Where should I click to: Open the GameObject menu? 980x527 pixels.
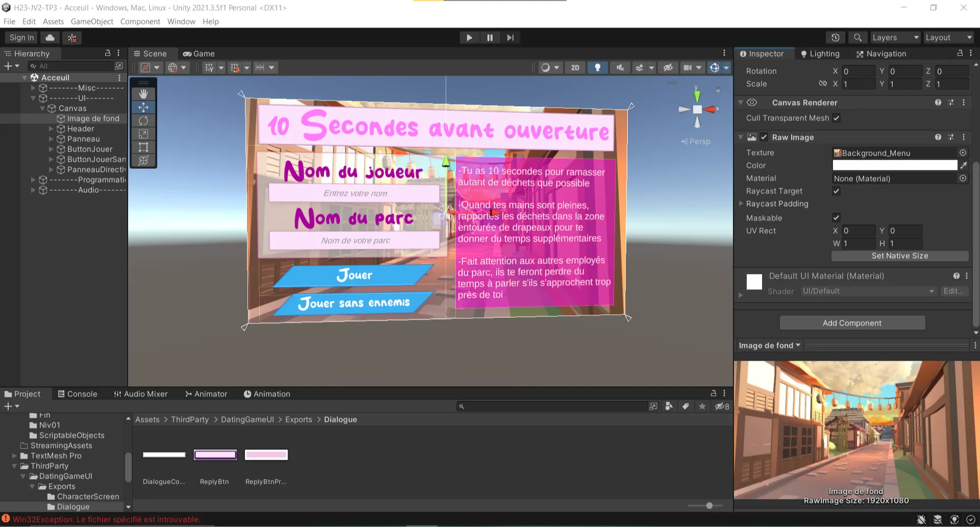92,21
